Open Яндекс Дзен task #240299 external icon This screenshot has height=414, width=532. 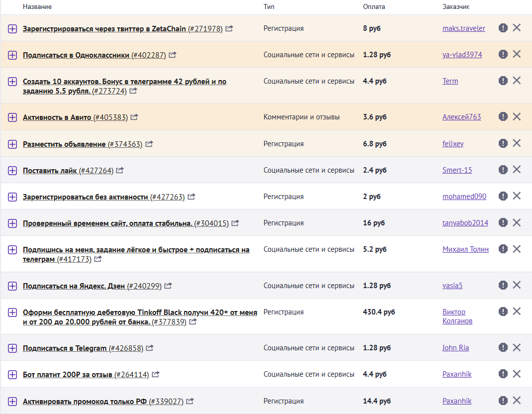(168, 286)
